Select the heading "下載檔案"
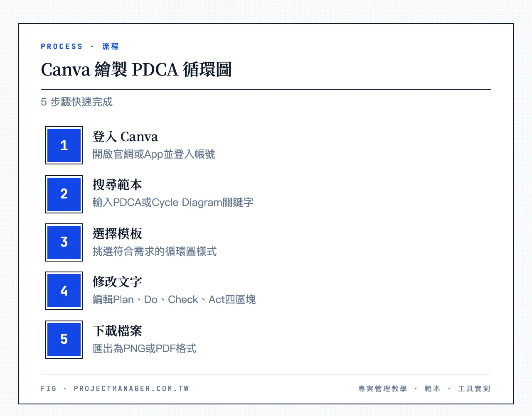The width and height of the screenshot is (532, 416). click(117, 330)
